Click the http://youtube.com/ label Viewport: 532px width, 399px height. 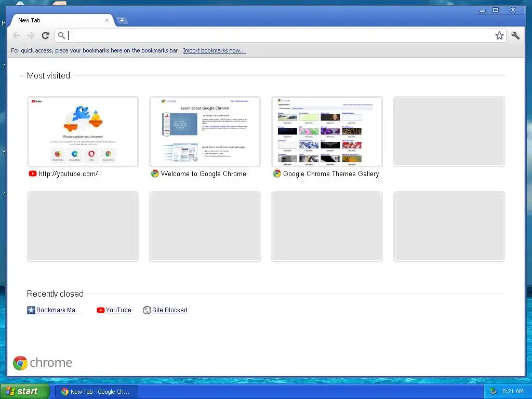tap(68, 174)
